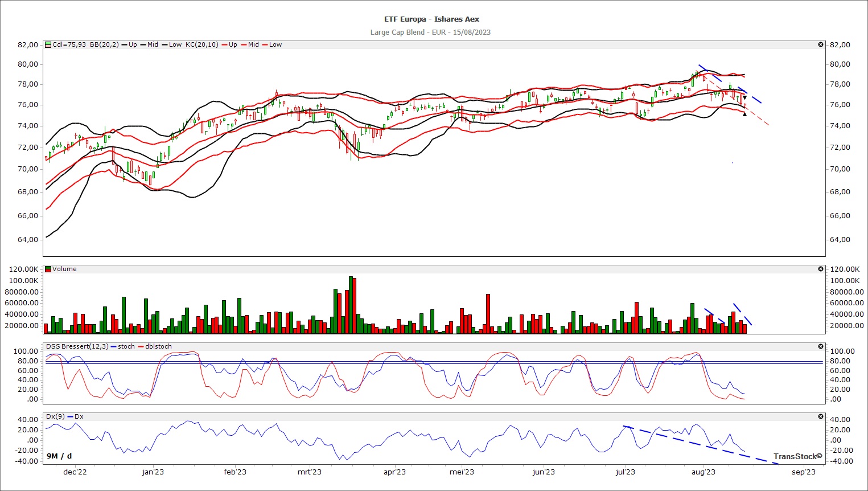Image resolution: width=868 pixels, height=491 pixels.
Task: Click the black line swatch before BB Up
Action: coord(124,44)
